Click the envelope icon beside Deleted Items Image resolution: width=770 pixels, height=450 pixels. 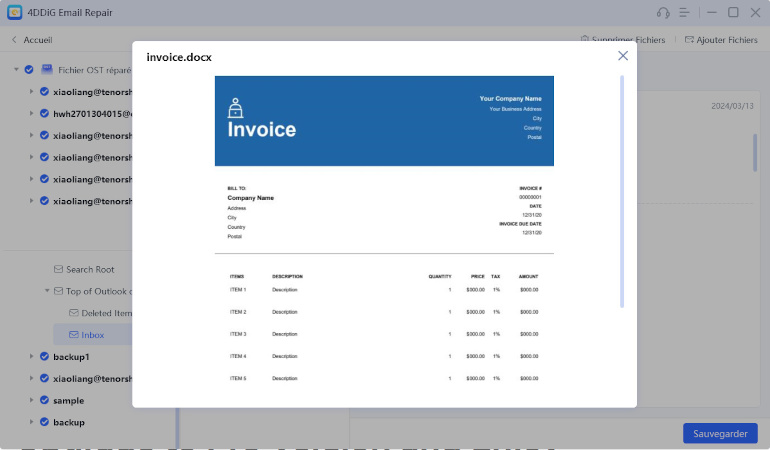74,313
